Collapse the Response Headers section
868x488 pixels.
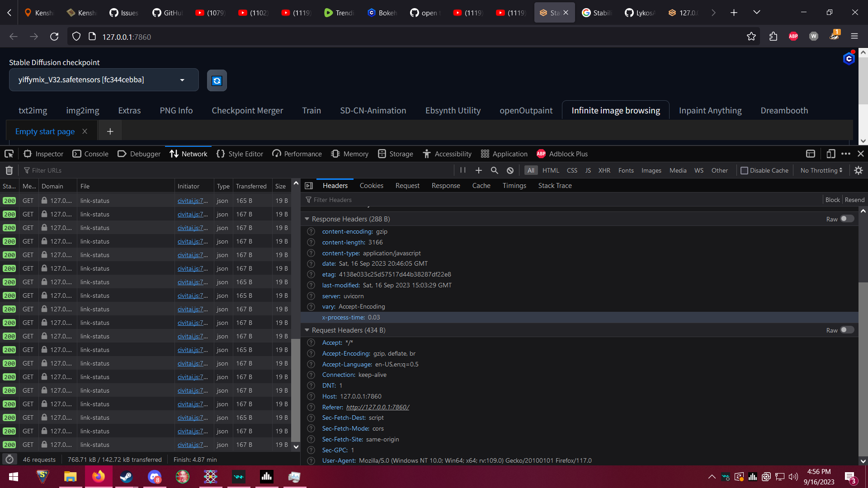(x=307, y=219)
